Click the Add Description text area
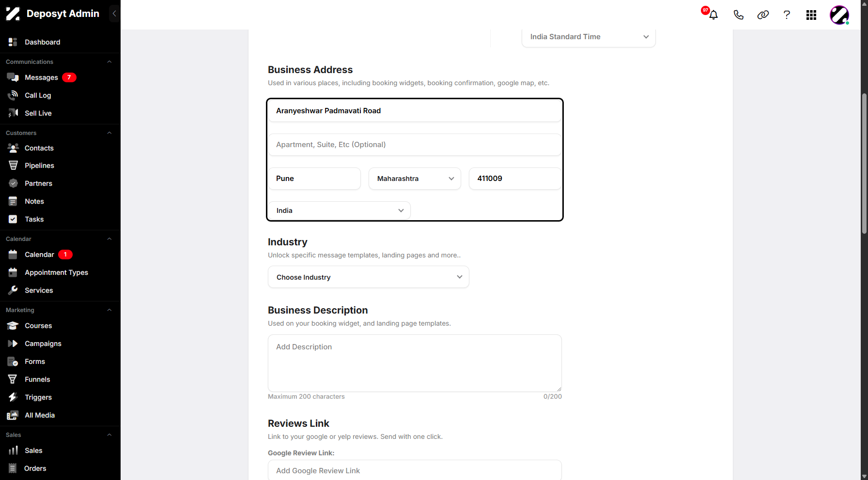 point(415,363)
